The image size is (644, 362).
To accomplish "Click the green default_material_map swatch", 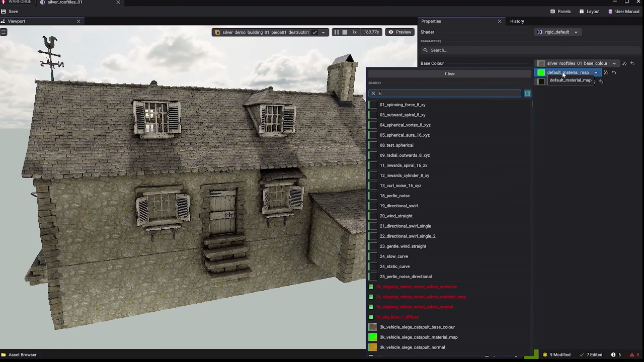I will click(541, 72).
